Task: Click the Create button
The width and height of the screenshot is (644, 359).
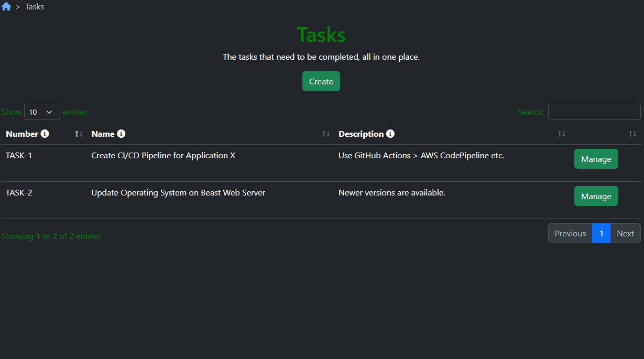Action: pyautogui.click(x=321, y=81)
